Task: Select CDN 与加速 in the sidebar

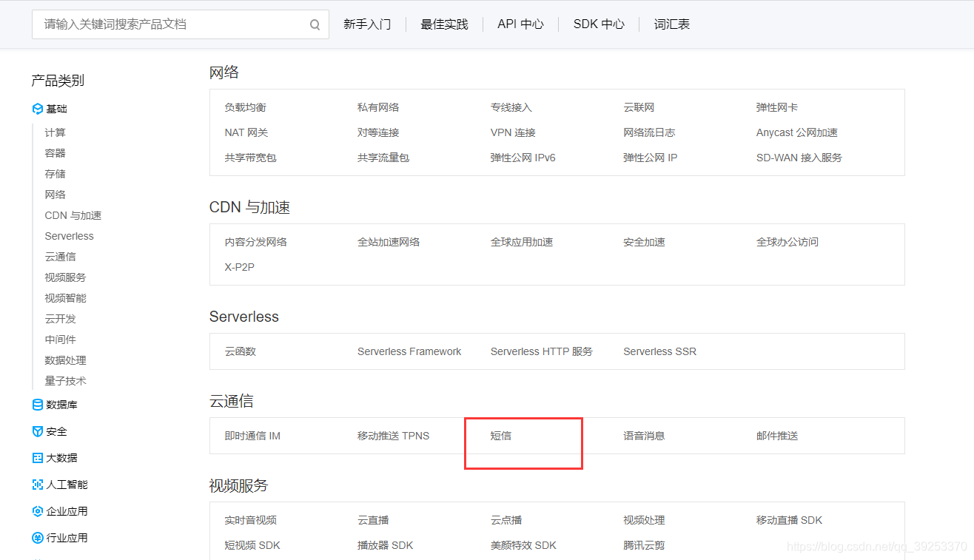Action: click(73, 215)
